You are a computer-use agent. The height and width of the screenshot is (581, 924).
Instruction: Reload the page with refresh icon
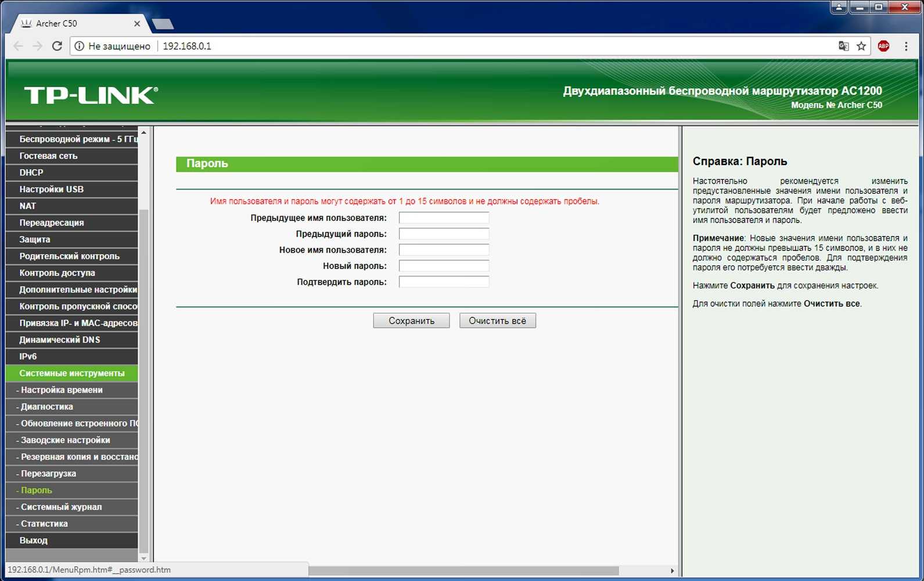[x=57, y=46]
